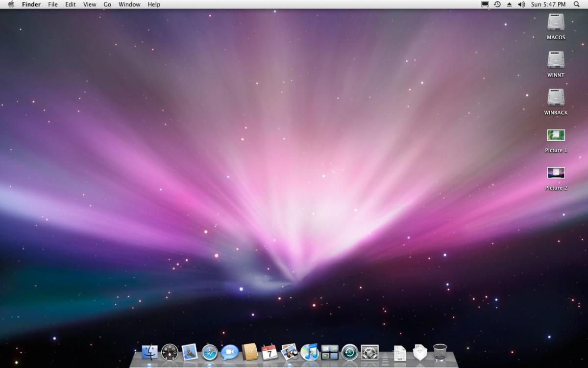The image size is (588, 368).
Task: Open Time Machine in the Dock
Action: tap(349, 352)
